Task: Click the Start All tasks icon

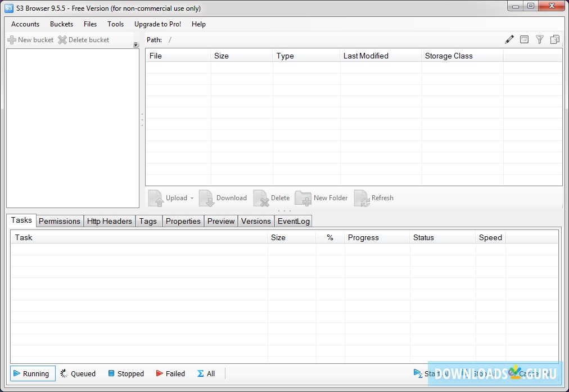Action: [x=418, y=373]
